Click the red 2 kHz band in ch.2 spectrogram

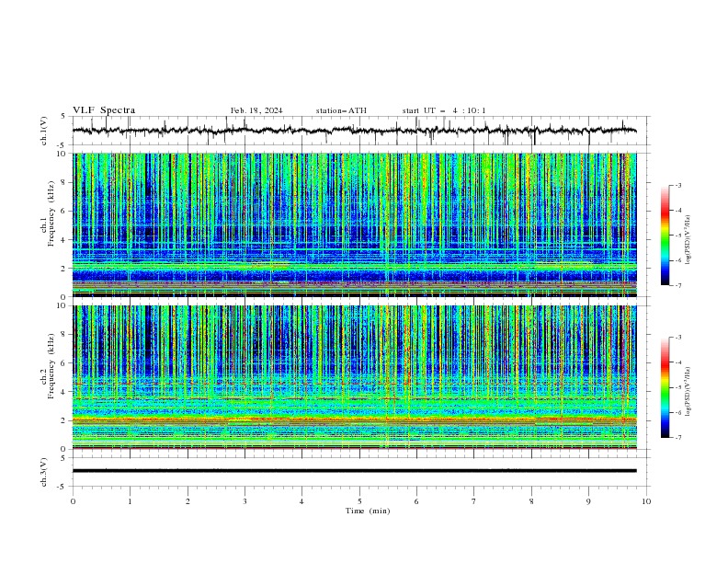354,419
